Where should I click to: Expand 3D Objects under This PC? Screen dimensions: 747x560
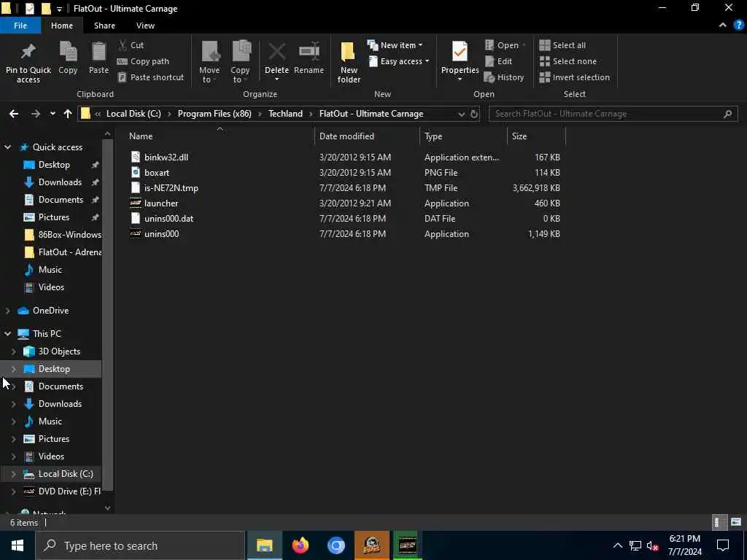click(x=13, y=351)
